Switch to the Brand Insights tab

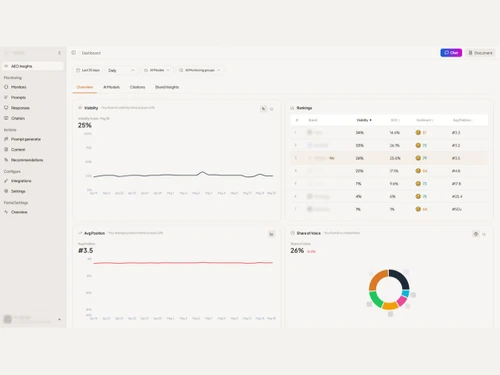[167, 87]
